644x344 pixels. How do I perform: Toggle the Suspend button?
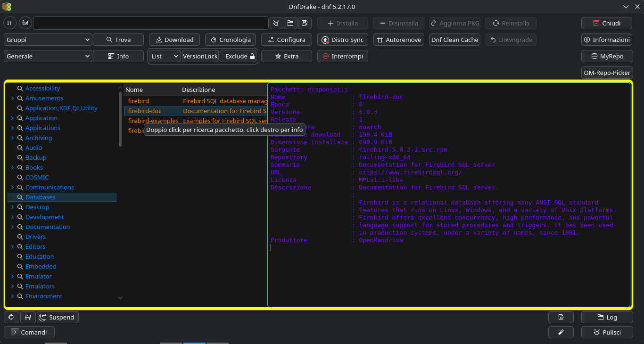tap(58, 317)
